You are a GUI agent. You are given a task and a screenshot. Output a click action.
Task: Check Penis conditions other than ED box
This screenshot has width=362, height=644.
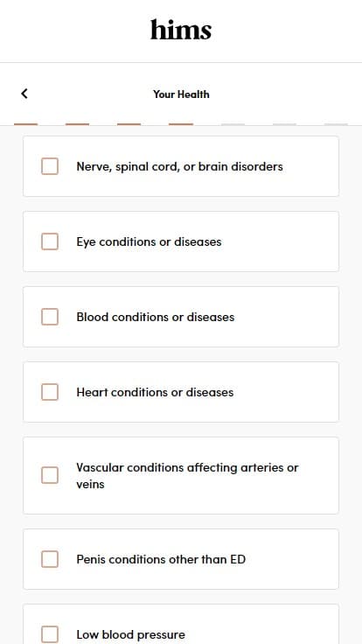click(x=50, y=559)
